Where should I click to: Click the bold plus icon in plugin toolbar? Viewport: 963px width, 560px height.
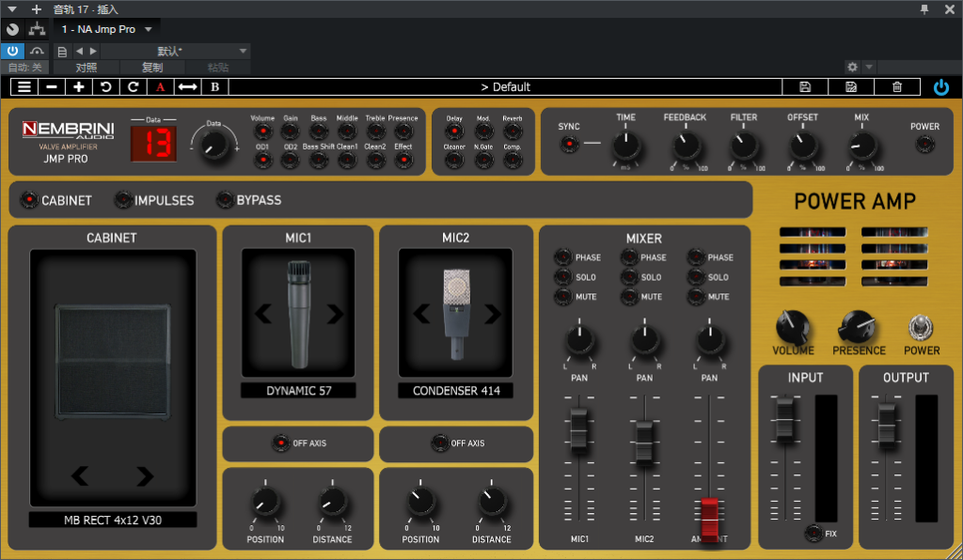[79, 87]
